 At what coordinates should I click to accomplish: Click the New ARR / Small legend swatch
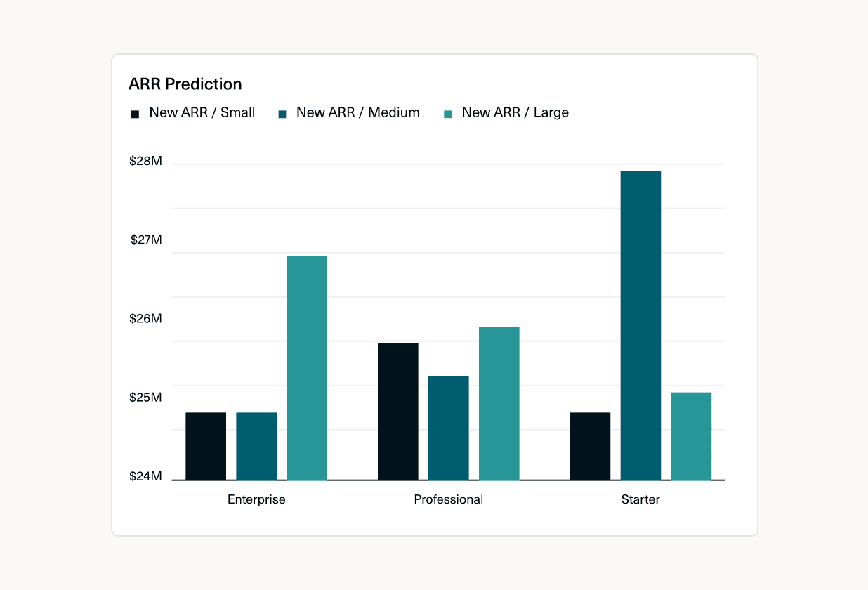coord(135,112)
